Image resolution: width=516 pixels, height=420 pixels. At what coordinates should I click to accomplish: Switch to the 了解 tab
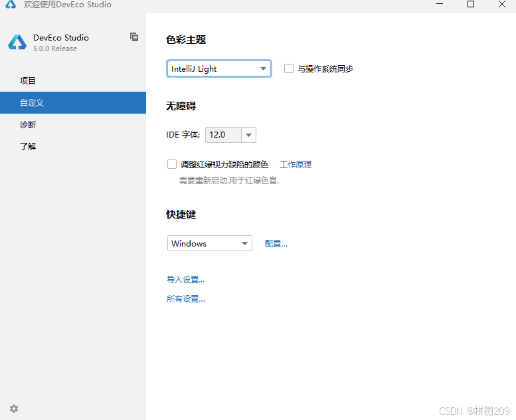point(73,146)
